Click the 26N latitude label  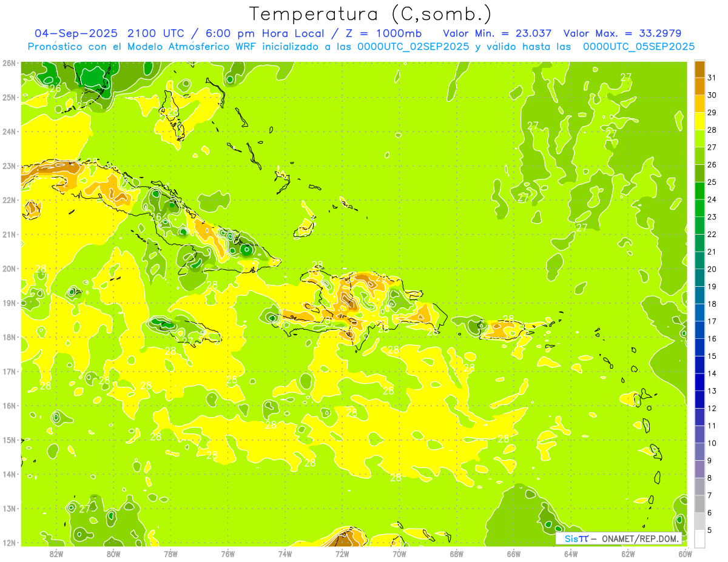[x=8, y=63]
